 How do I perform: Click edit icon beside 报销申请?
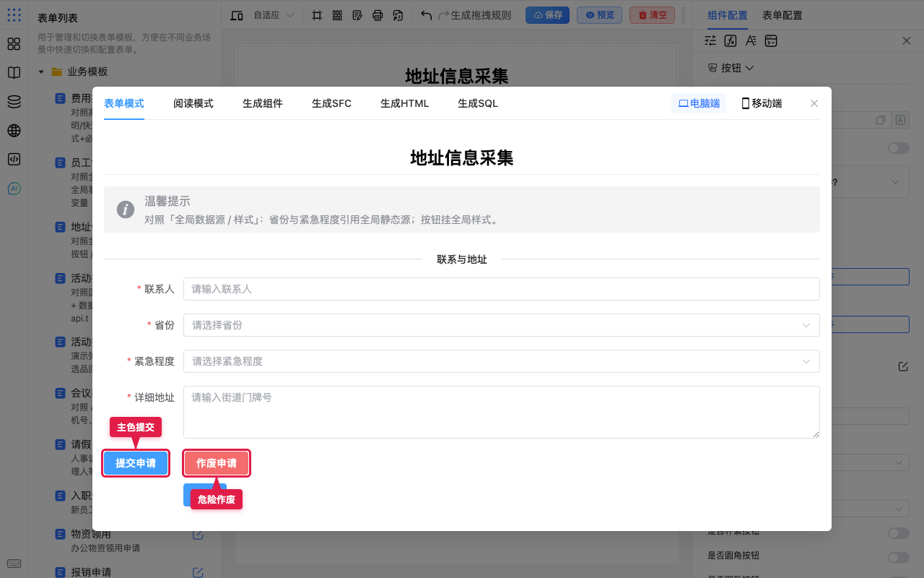click(x=198, y=572)
